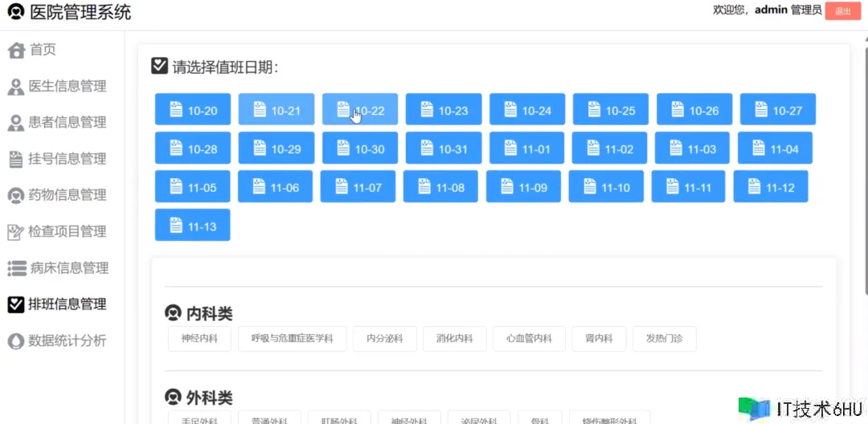Click the droplet icon beside 数据统计分析
This screenshot has width=868, height=424.
(x=16, y=340)
